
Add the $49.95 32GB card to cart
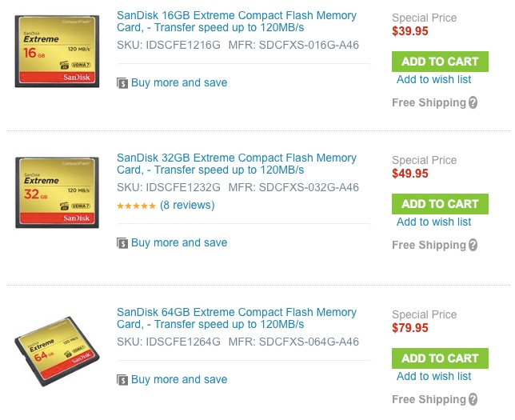point(440,204)
